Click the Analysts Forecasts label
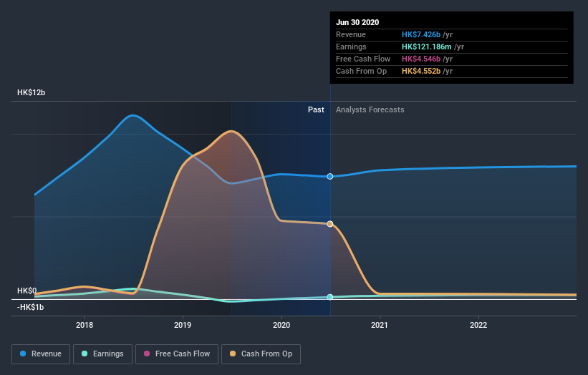The width and height of the screenshot is (588, 375). coord(370,109)
